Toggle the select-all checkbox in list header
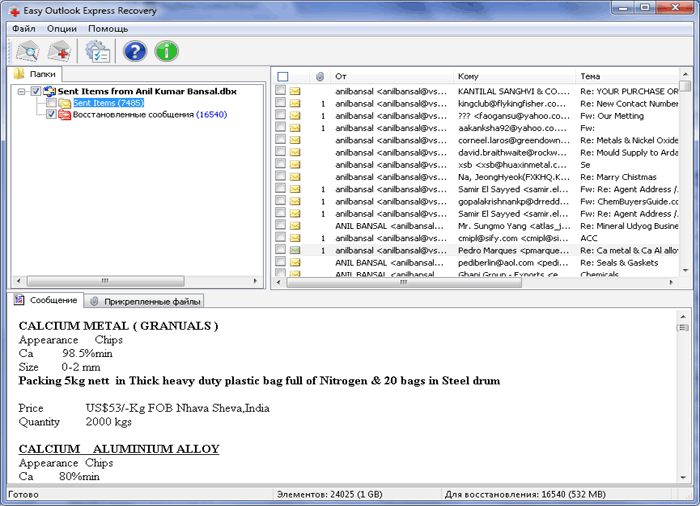Image resolution: width=700 pixels, height=506 pixels. pos(282,76)
